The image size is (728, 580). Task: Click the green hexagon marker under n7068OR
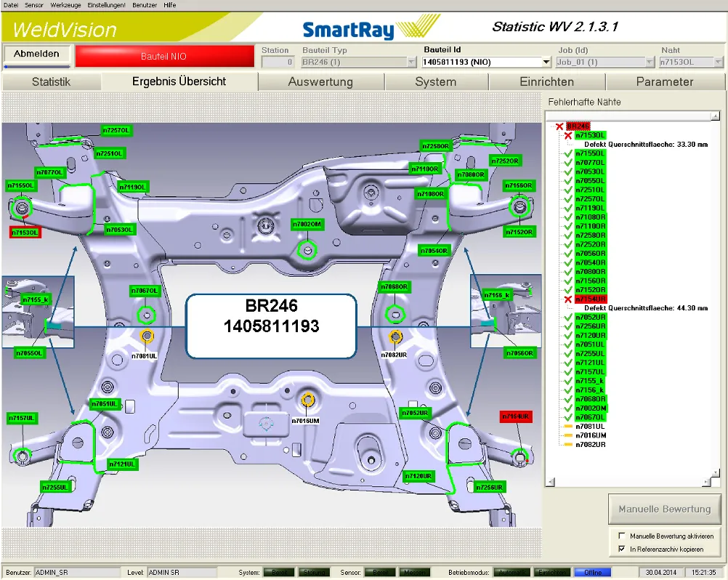(x=395, y=315)
